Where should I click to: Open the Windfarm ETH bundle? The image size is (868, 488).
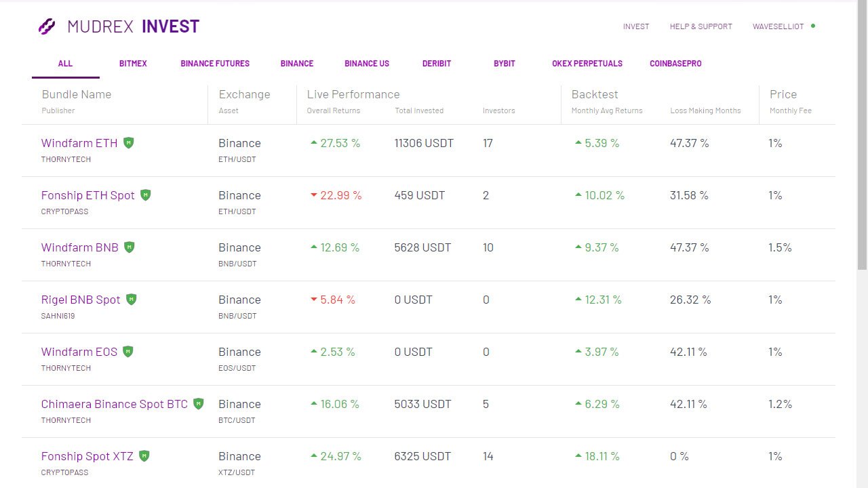pos(79,143)
